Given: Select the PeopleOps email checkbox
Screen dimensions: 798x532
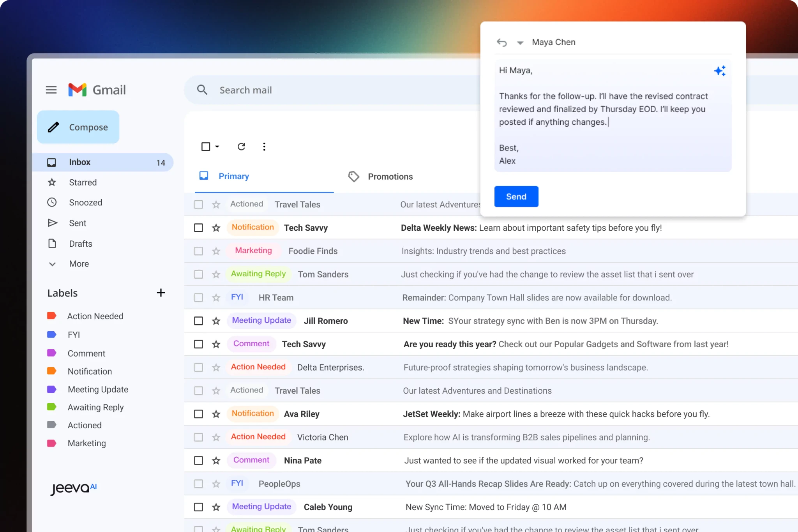Looking at the screenshot, I should point(199,484).
